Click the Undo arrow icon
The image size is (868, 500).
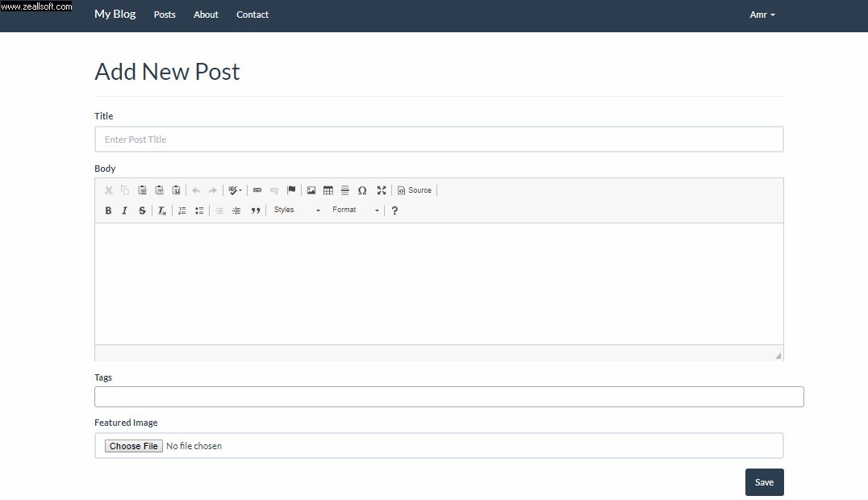click(196, 190)
